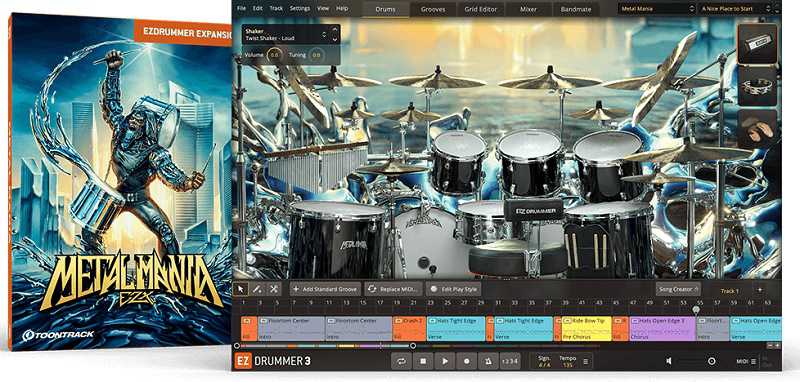Click the hand clap percussion thumbnail
The width and height of the screenshot is (800, 382).
tap(757, 128)
